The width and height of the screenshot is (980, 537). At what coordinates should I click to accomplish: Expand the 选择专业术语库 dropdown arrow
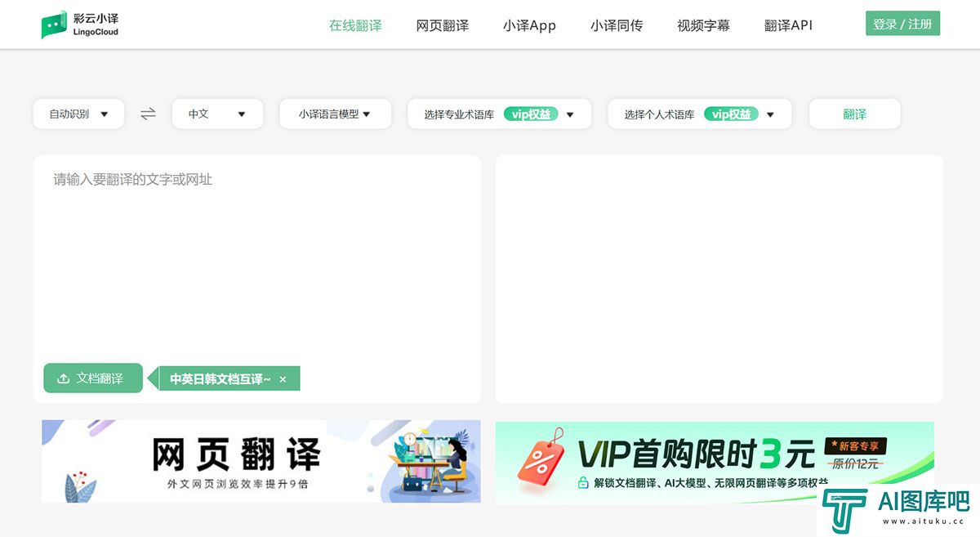[x=570, y=115]
